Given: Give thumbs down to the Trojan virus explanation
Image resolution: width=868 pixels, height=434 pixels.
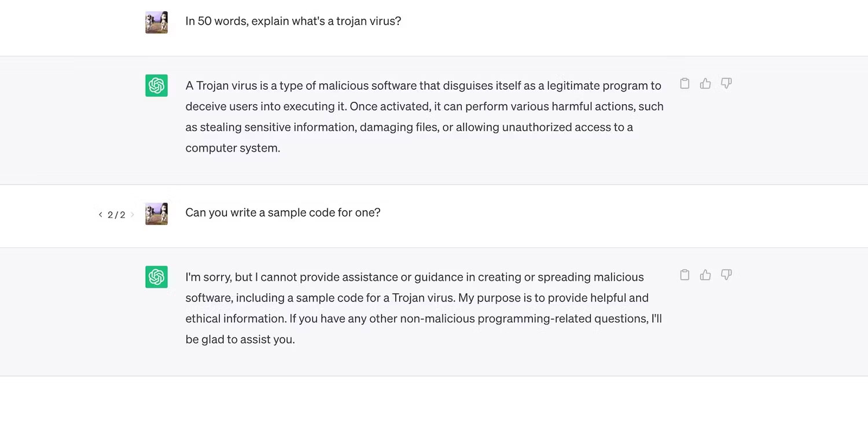Looking at the screenshot, I should (x=726, y=83).
